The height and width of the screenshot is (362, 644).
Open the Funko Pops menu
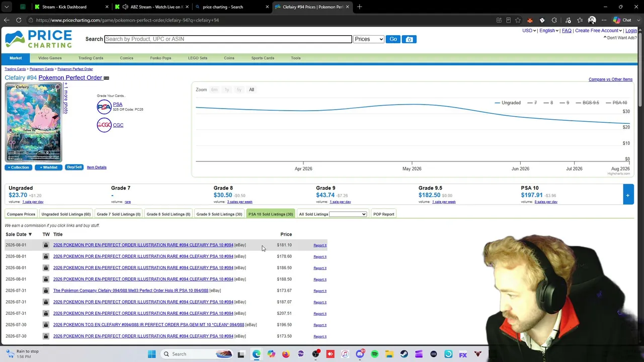[160, 58]
